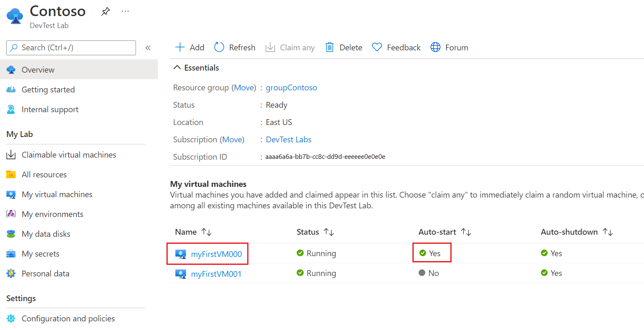Click the Delete trash icon

(330, 47)
